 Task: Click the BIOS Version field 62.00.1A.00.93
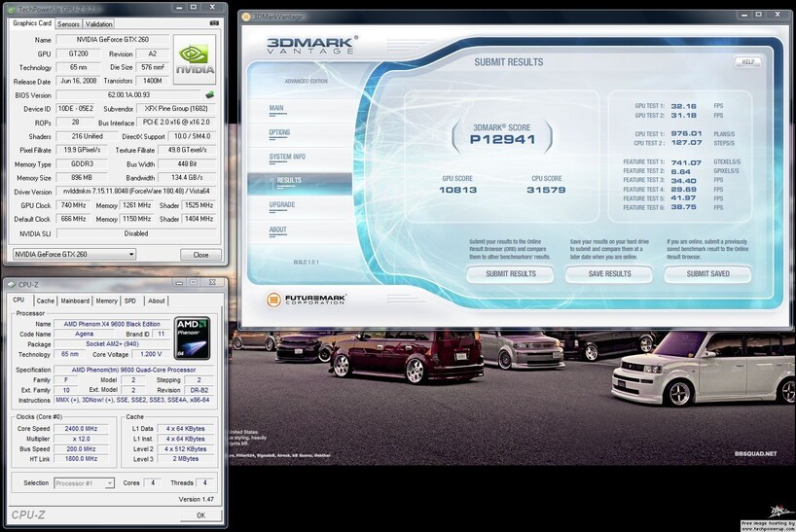[x=129, y=95]
